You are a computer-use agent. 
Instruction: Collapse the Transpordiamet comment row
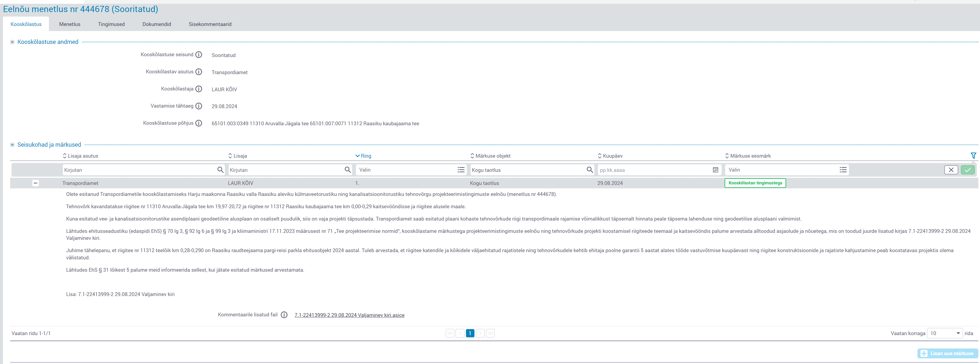[35, 183]
